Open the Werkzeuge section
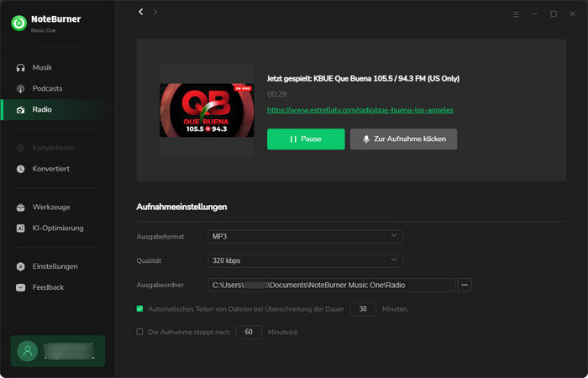This screenshot has height=378, width=588. (58, 207)
